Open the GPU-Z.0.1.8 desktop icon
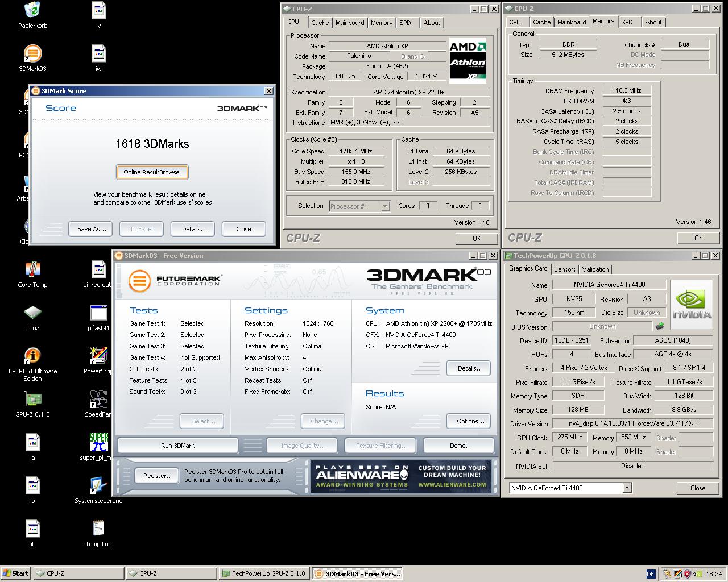The width and height of the screenshot is (728, 582). pos(32,400)
